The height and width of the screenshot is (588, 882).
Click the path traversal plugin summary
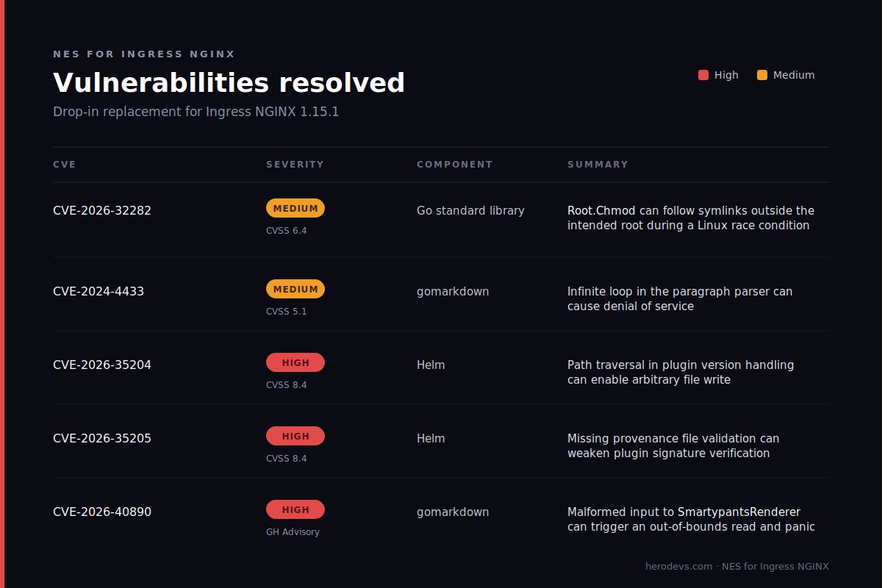click(681, 373)
